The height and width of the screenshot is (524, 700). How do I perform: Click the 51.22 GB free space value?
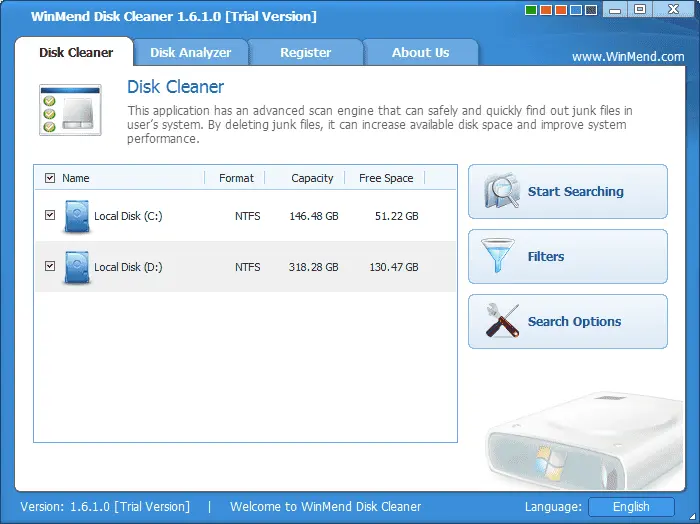click(x=396, y=216)
